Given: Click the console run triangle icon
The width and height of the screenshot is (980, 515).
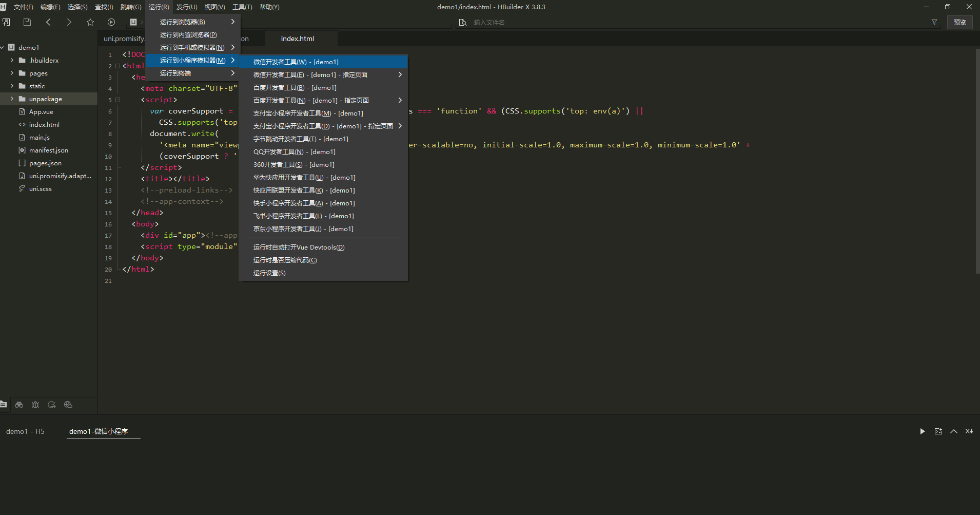Looking at the screenshot, I should point(923,431).
